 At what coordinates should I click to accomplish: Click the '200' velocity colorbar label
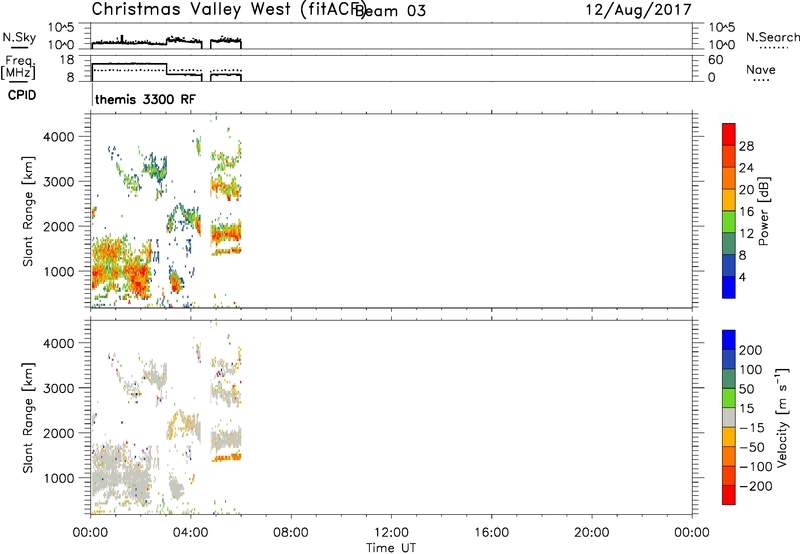tap(751, 350)
